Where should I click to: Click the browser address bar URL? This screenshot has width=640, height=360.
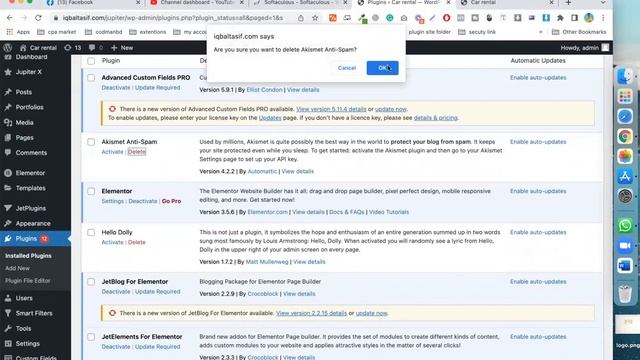tap(173, 18)
